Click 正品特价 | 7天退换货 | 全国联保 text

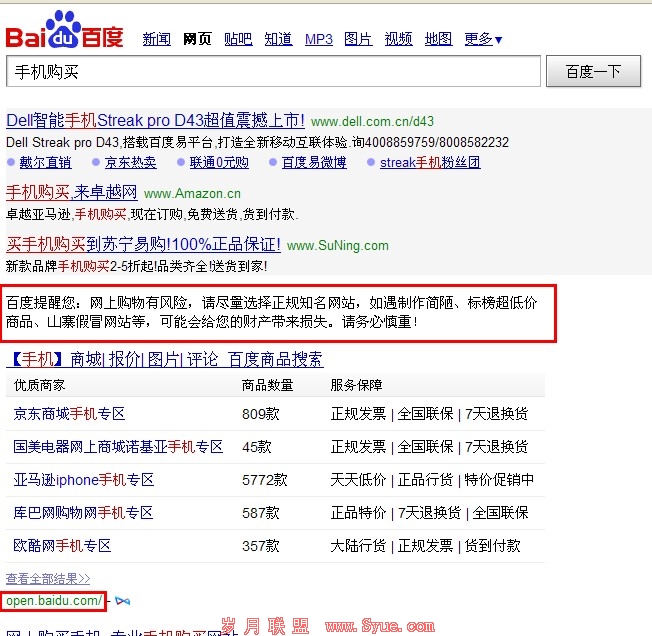click(x=430, y=513)
